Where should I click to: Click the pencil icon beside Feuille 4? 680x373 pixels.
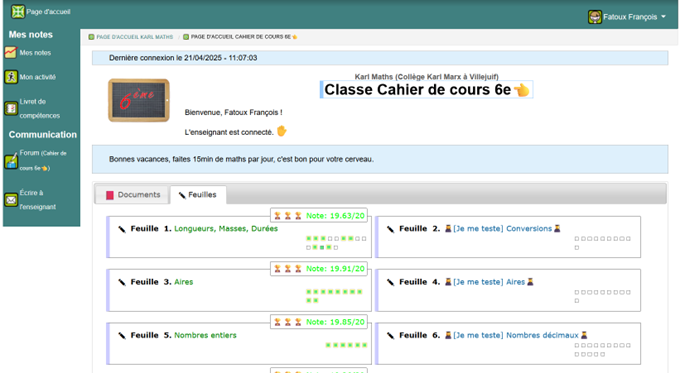pyautogui.click(x=390, y=282)
